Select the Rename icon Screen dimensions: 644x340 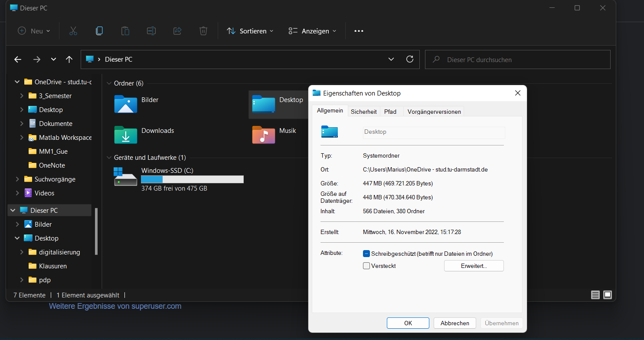tap(151, 31)
